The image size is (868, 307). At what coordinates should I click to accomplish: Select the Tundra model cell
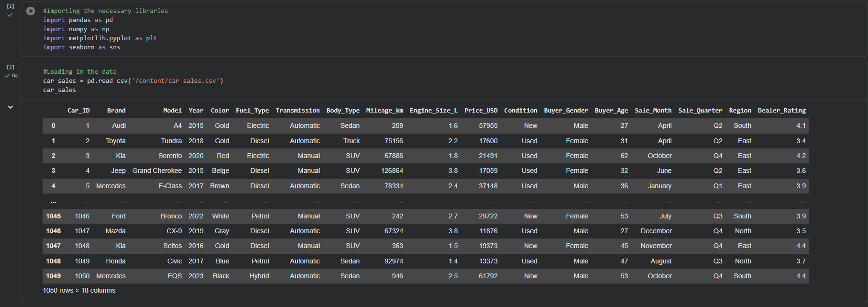point(171,141)
